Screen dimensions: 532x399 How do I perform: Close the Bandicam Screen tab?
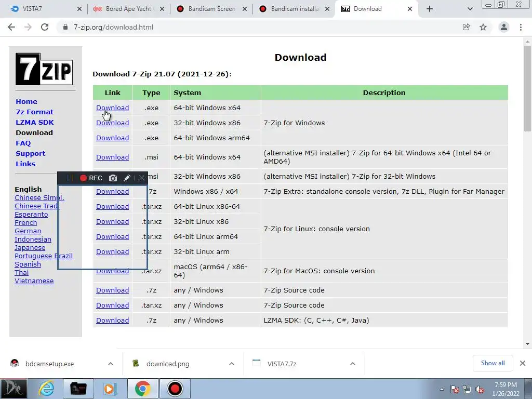click(245, 9)
